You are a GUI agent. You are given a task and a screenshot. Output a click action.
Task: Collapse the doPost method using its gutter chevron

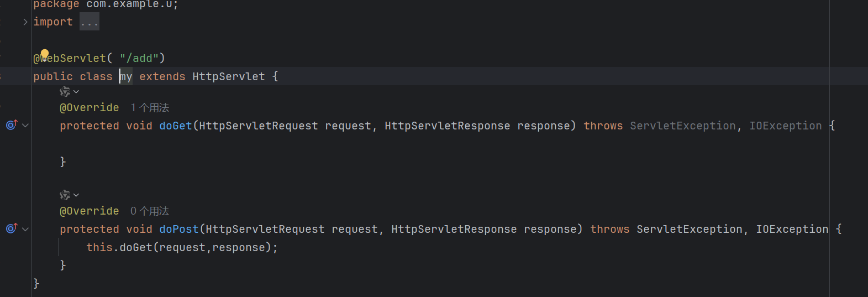pyautogui.click(x=25, y=229)
